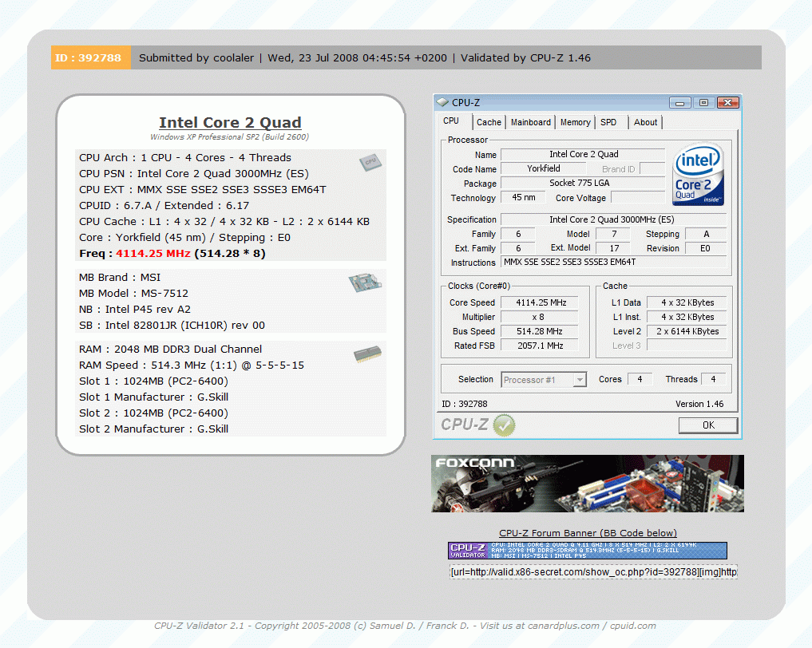
Task: Click the Specification value in CPU-Z window
Action: point(614,219)
